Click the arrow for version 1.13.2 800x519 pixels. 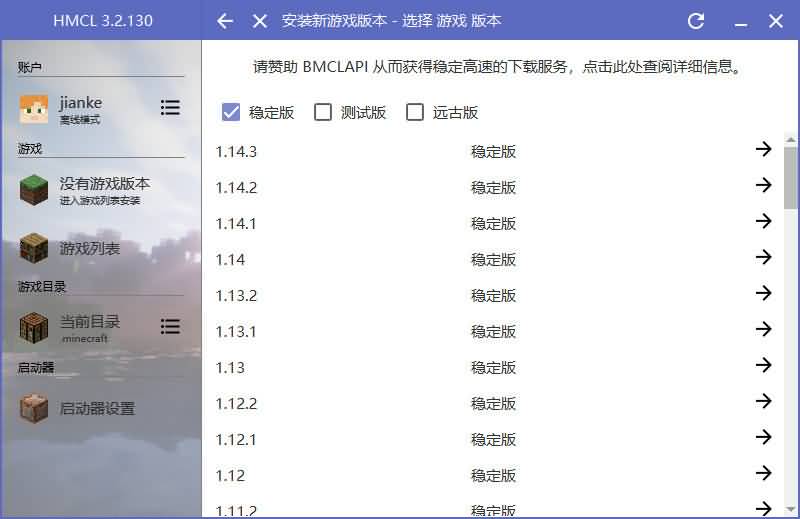click(x=763, y=293)
